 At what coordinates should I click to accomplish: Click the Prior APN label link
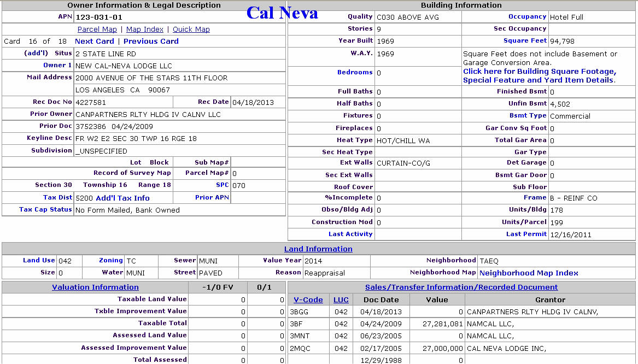[x=212, y=198]
